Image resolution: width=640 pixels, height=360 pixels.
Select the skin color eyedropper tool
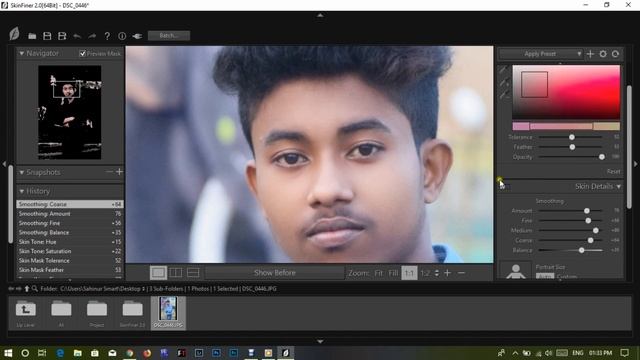click(x=504, y=70)
